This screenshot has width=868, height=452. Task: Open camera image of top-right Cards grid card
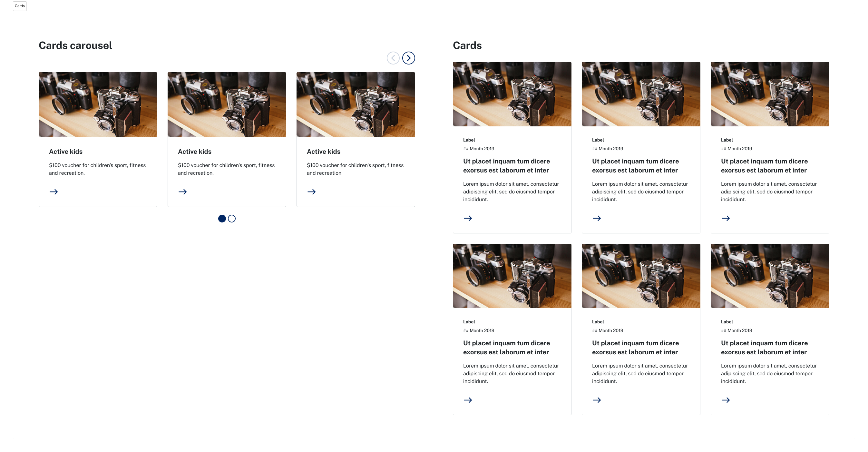coord(770,94)
